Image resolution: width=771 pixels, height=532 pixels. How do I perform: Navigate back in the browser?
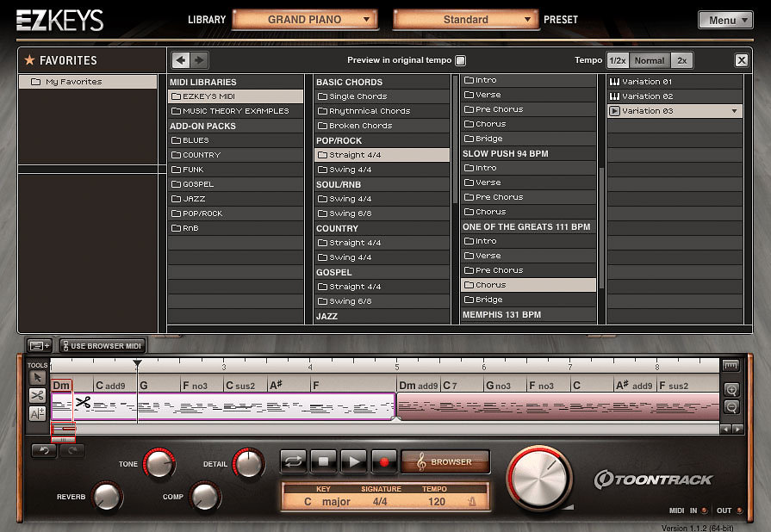click(180, 60)
